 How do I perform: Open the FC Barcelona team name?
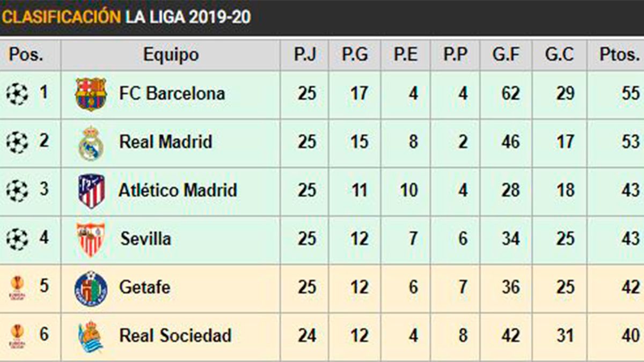[x=172, y=94]
